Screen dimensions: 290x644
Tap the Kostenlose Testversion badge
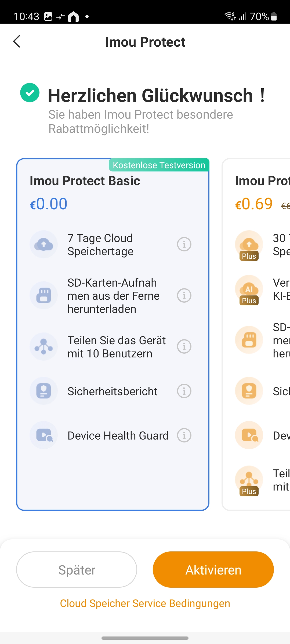pos(159,165)
